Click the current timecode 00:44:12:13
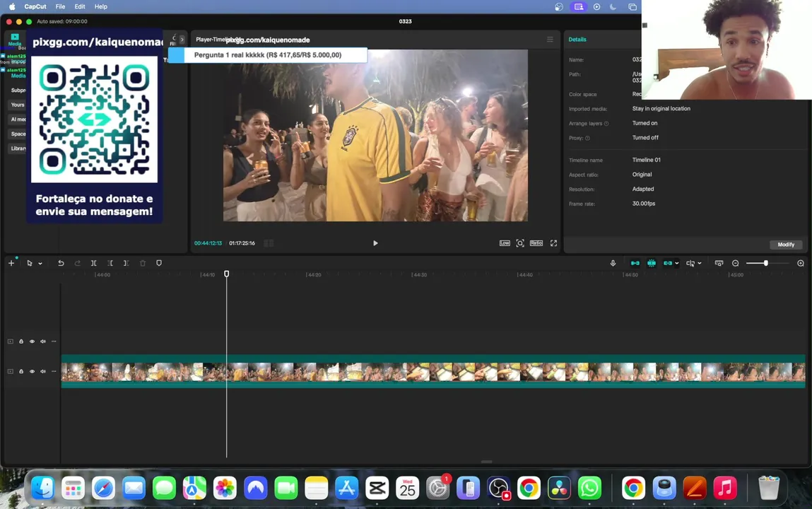 (x=208, y=243)
